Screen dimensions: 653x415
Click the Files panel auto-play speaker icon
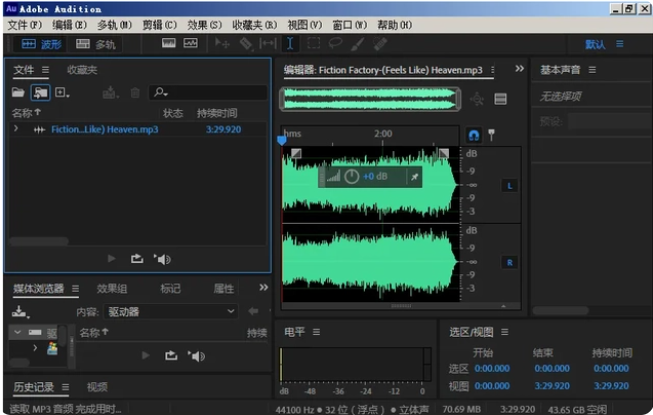(163, 259)
